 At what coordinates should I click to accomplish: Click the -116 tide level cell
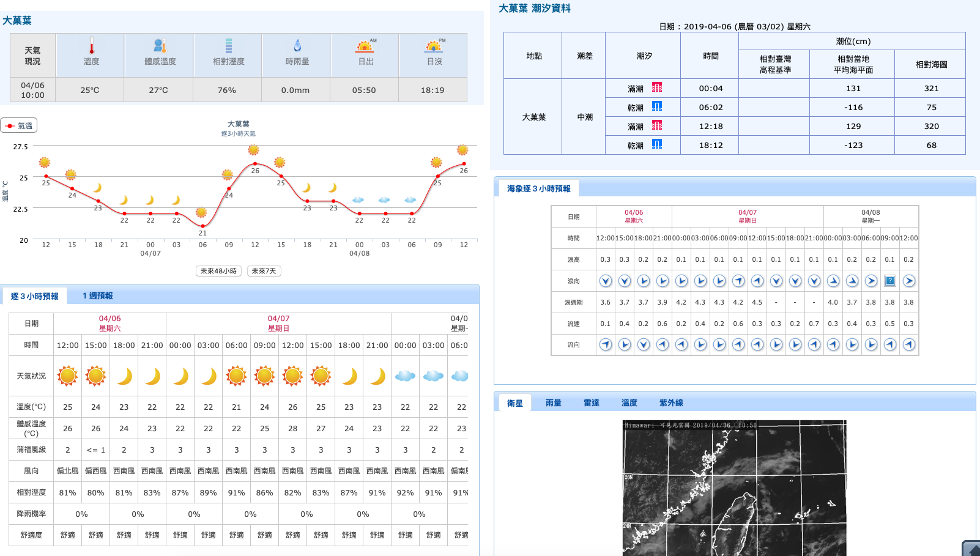point(853,107)
